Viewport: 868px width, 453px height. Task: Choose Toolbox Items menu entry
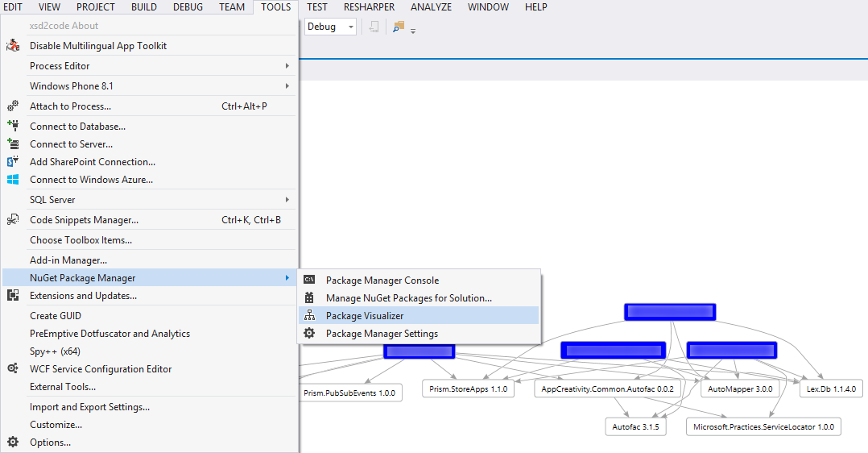coord(150,240)
